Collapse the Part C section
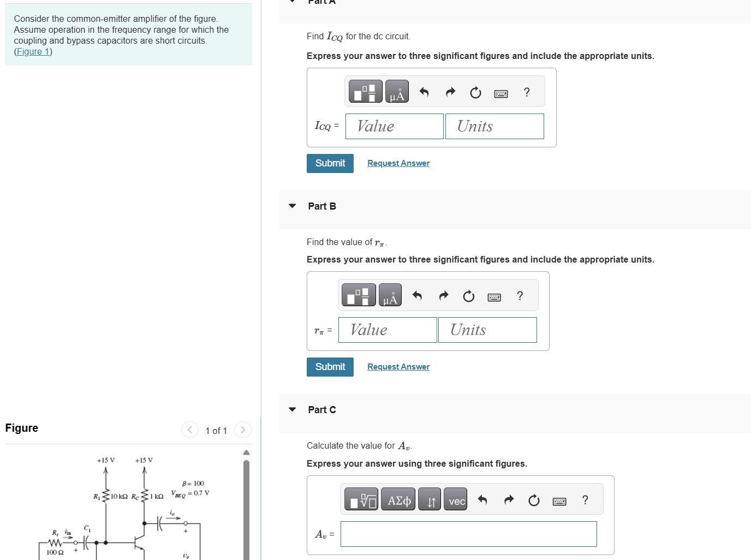Screen dimensions: 751x560 (x=292, y=409)
